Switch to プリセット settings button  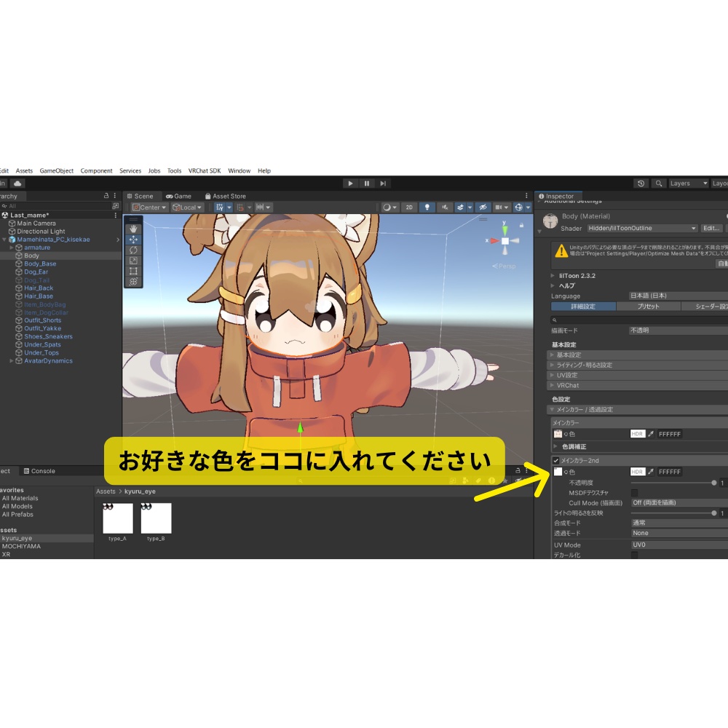click(647, 306)
